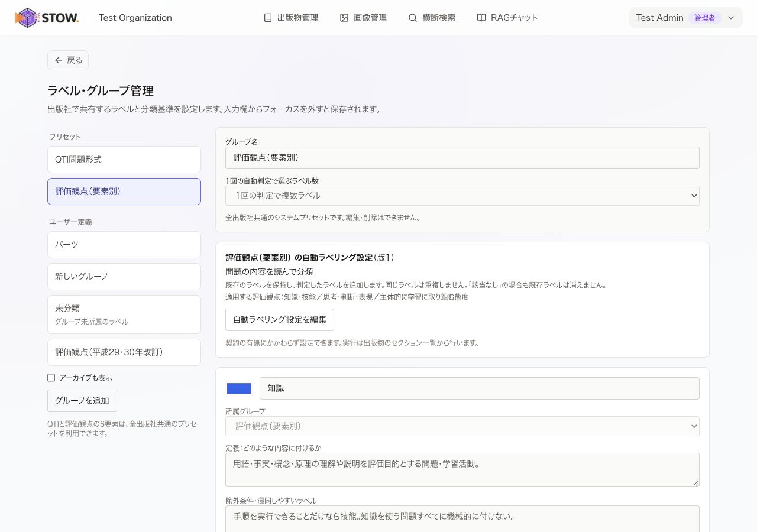Screen dimensions: 757x532
Task: Select the QTI問題形式 preset group
Action: (124, 160)
